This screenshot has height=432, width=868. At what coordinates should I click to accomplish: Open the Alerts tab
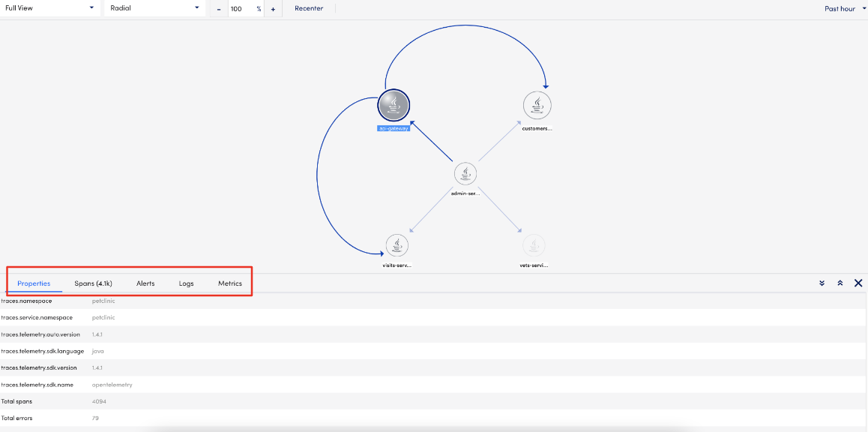tap(145, 283)
